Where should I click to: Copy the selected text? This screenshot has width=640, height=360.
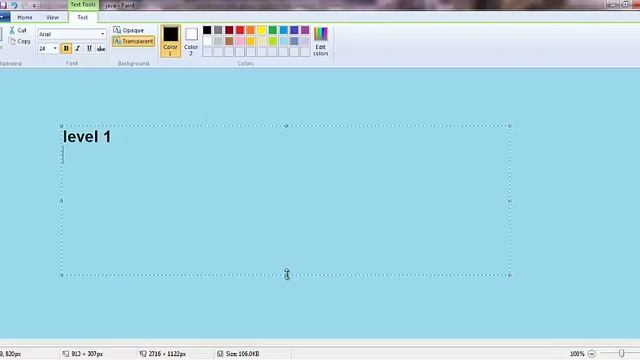tap(20, 41)
